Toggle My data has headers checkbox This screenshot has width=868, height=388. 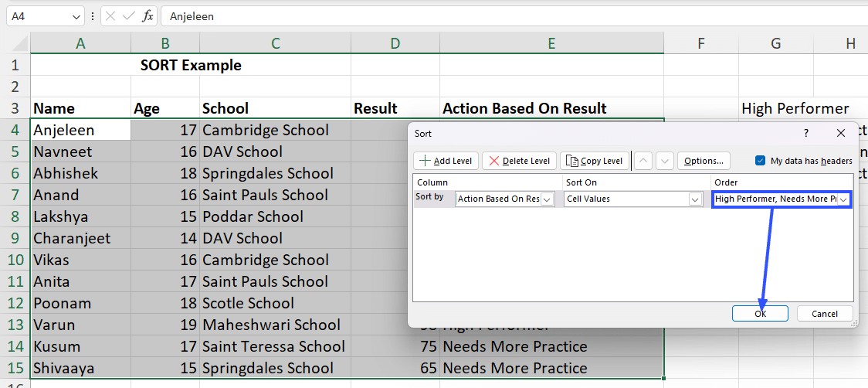tap(760, 161)
